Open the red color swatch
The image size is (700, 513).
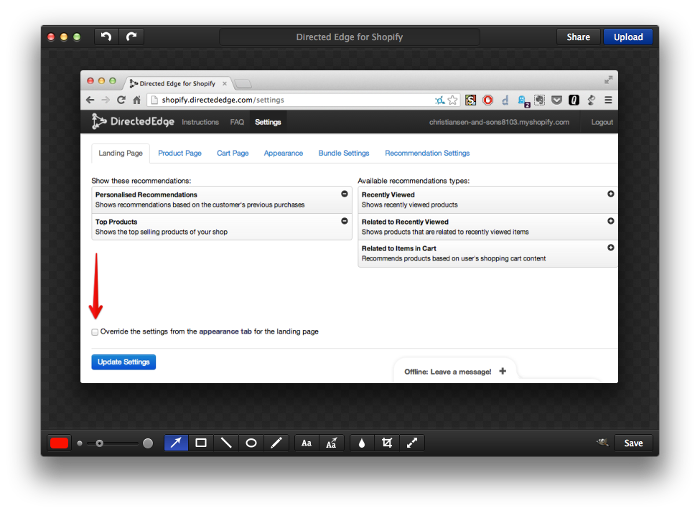[59, 443]
